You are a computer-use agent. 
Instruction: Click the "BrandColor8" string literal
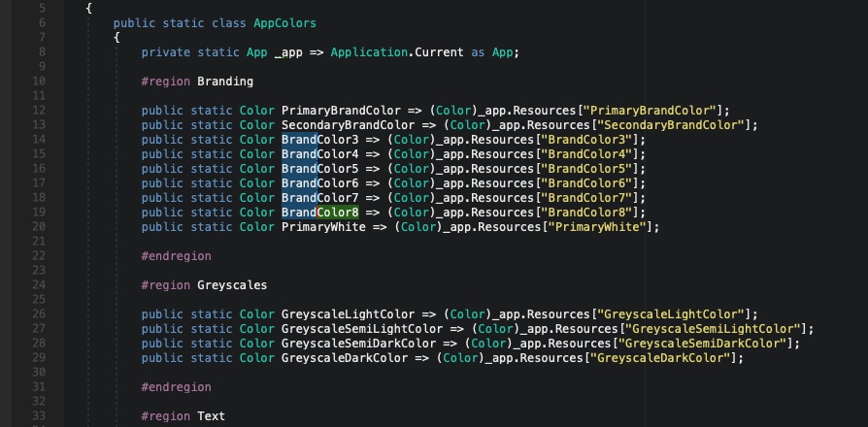pyautogui.click(x=586, y=213)
